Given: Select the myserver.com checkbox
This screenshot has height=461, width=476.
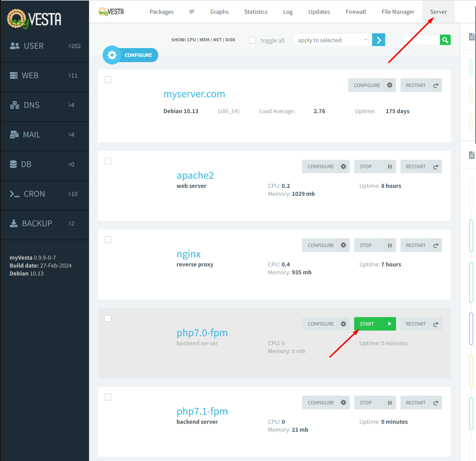Looking at the screenshot, I should (x=108, y=80).
